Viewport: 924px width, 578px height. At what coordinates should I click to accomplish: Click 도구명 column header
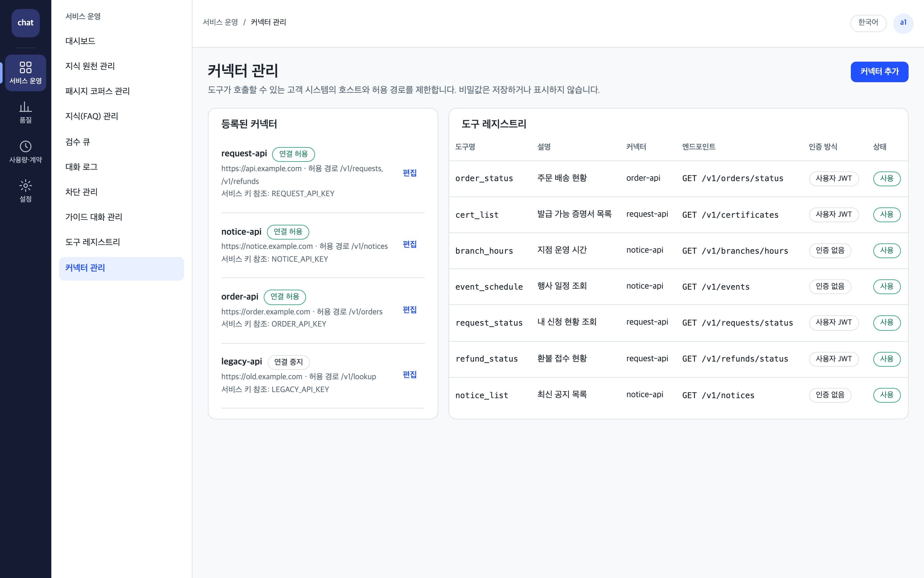point(465,147)
